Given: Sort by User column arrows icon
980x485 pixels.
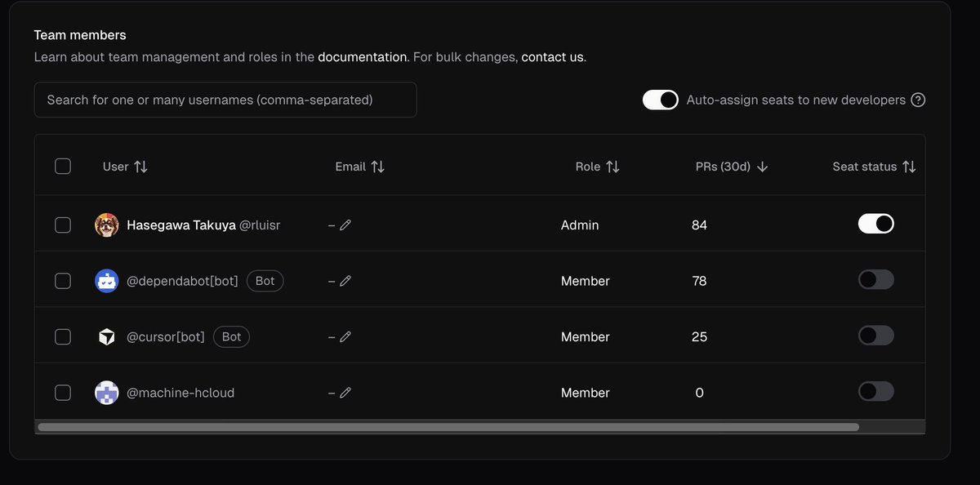Looking at the screenshot, I should tap(140, 167).
